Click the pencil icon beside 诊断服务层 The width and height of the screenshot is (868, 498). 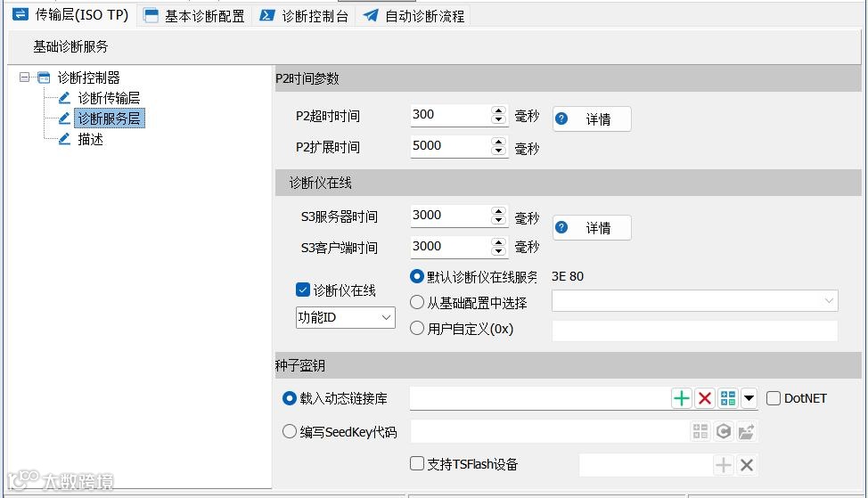(64, 118)
